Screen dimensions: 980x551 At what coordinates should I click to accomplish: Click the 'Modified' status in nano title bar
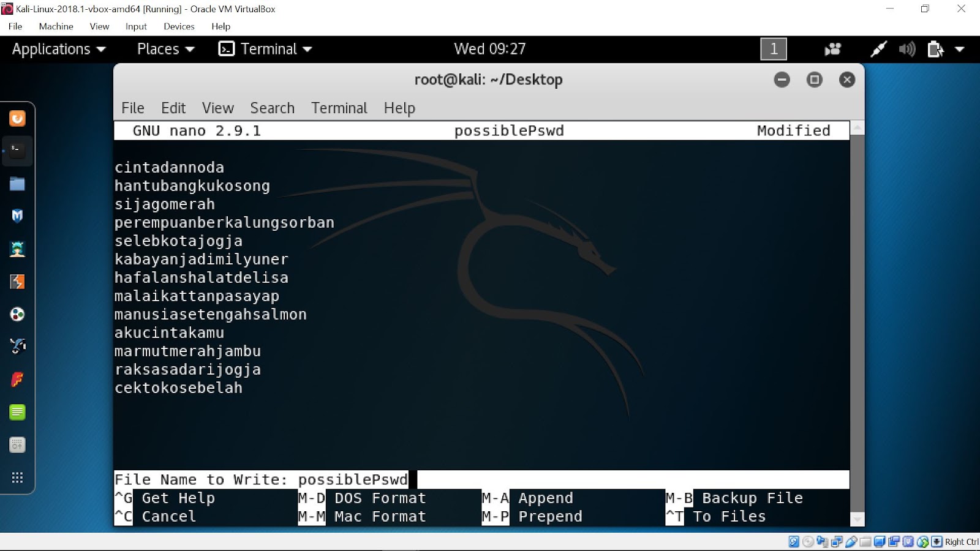tap(794, 130)
